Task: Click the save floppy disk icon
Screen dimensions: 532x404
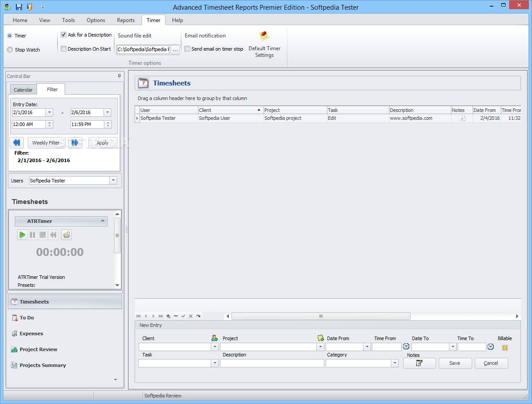Action: coord(19,7)
